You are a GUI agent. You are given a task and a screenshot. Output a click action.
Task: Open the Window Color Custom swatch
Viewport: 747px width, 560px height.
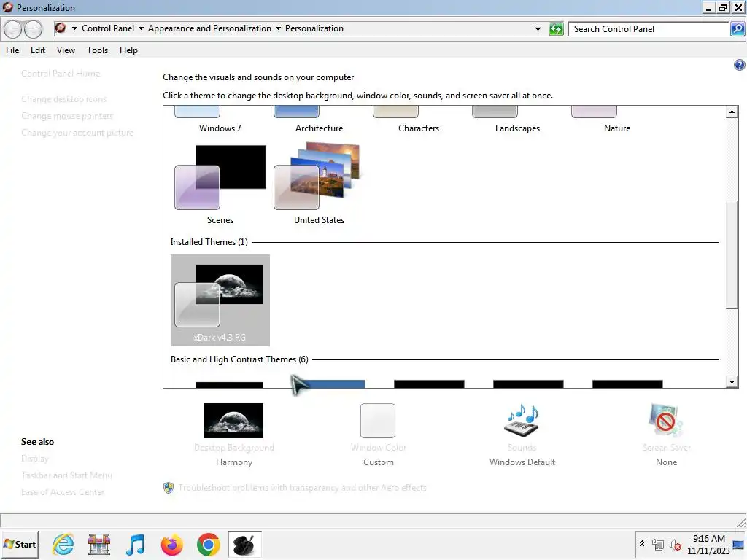(x=378, y=421)
